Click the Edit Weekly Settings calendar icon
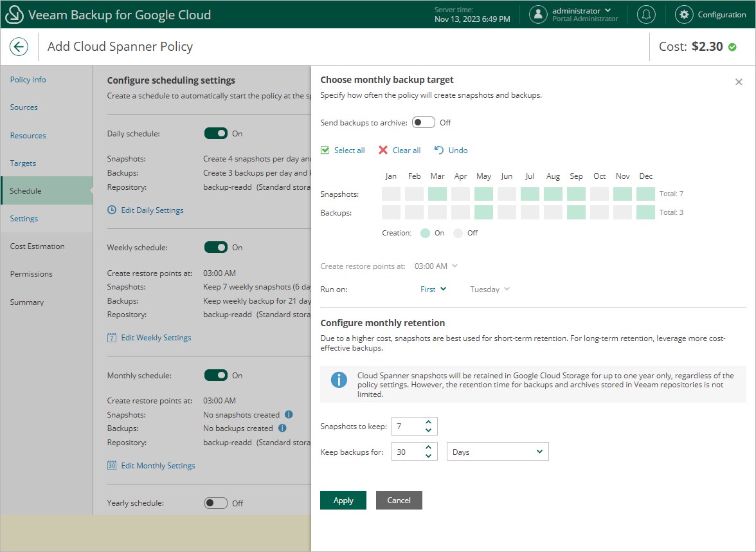Screen dimensions: 756x552 coord(112,337)
